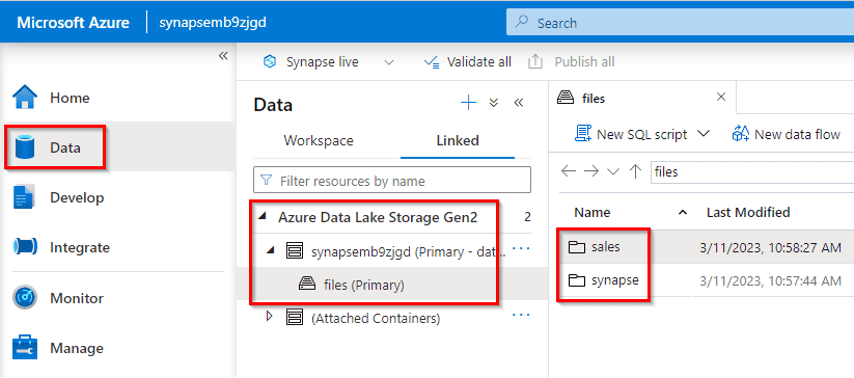Screen dimensions: 854x378
Task: Collapse Azure Data Lake Storage Gen2 node
Action: [x=263, y=216]
